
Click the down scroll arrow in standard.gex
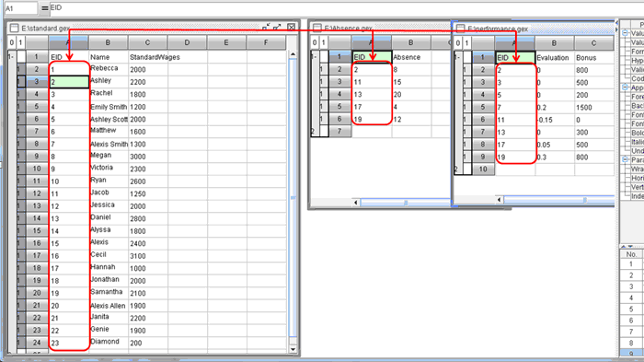click(293, 349)
